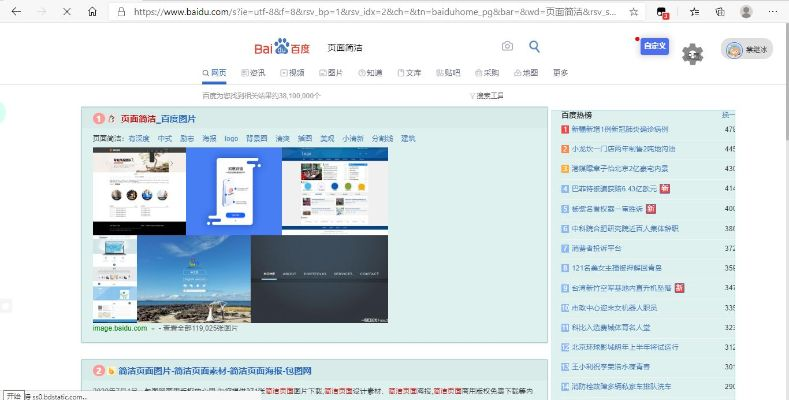Filter images by the logo tag
The height and width of the screenshot is (400, 789).
(x=231, y=138)
